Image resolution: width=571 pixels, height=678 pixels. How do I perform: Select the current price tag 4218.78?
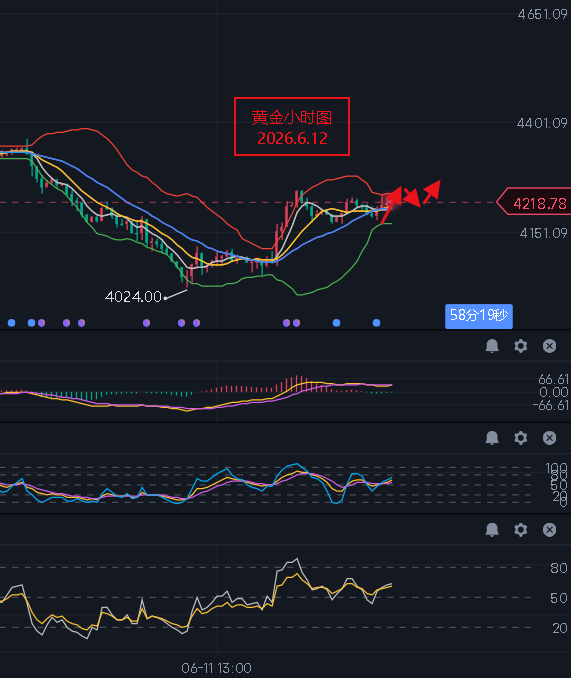534,203
